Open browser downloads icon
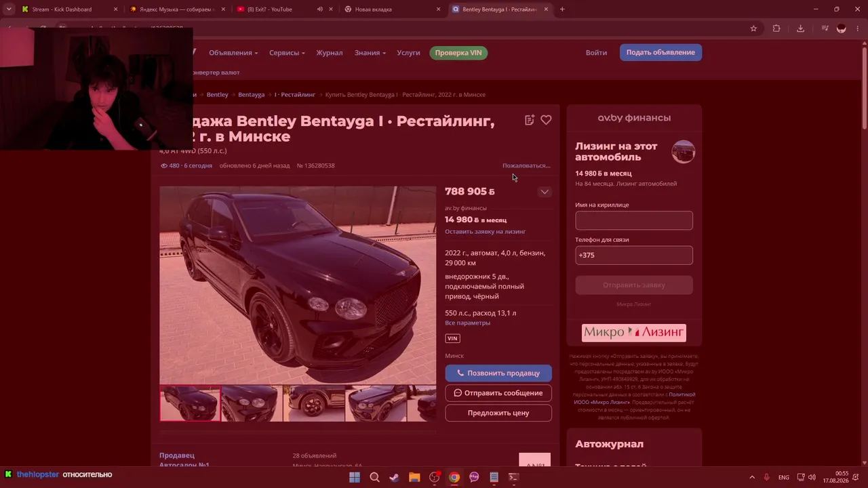Viewport: 868px width, 488px height. (x=801, y=28)
